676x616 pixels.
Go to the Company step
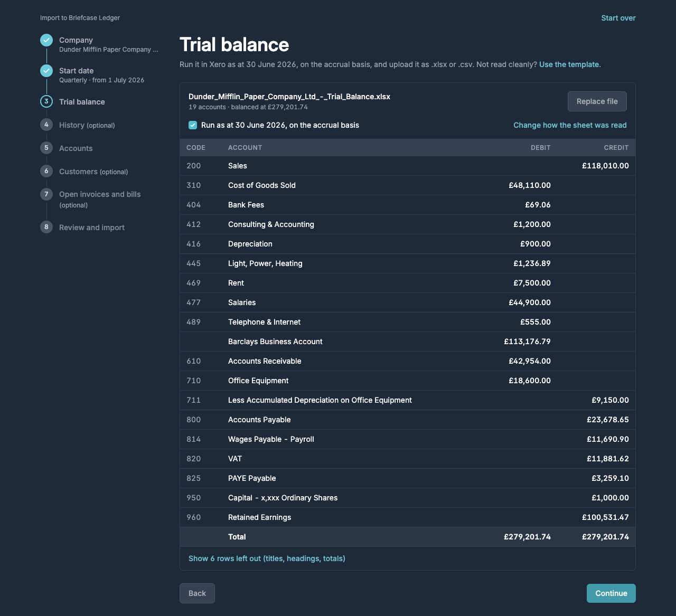(76, 40)
